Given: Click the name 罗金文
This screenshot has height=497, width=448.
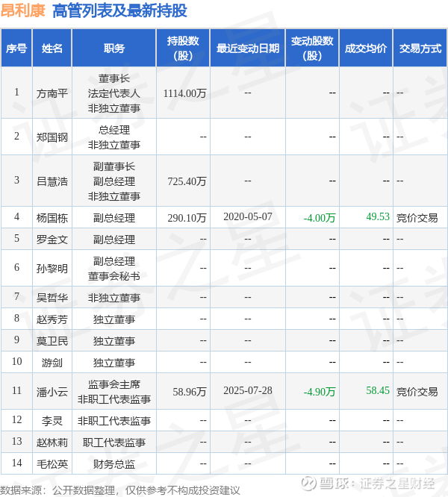Looking at the screenshot, I should (x=52, y=240).
